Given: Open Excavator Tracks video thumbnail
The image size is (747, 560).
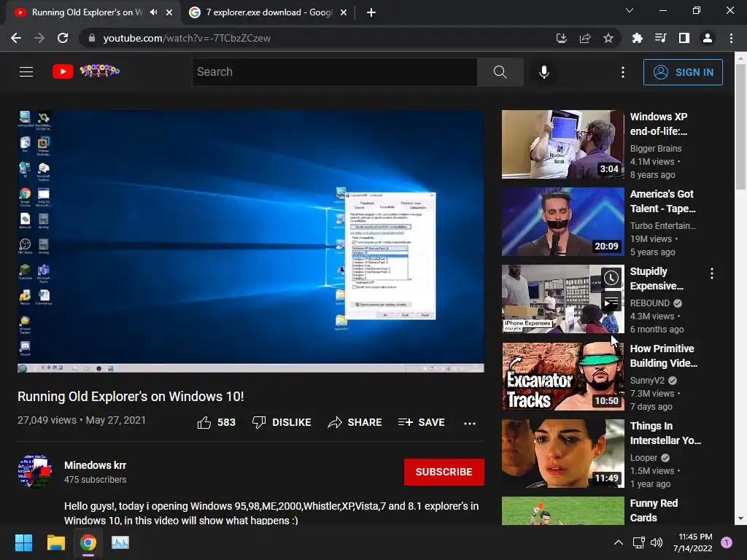Looking at the screenshot, I should 562,376.
